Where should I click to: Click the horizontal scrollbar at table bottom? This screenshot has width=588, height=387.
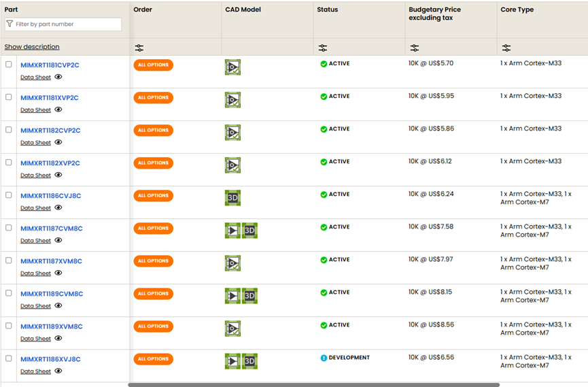coord(313,384)
